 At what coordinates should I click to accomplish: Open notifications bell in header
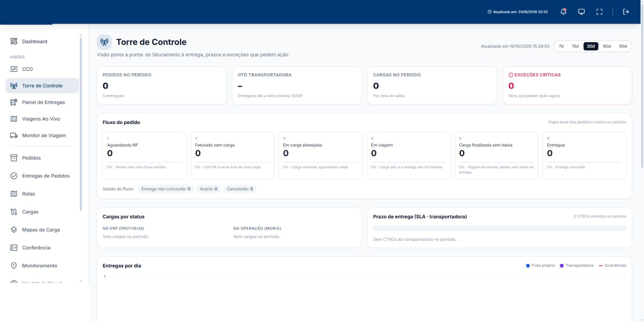tap(563, 12)
